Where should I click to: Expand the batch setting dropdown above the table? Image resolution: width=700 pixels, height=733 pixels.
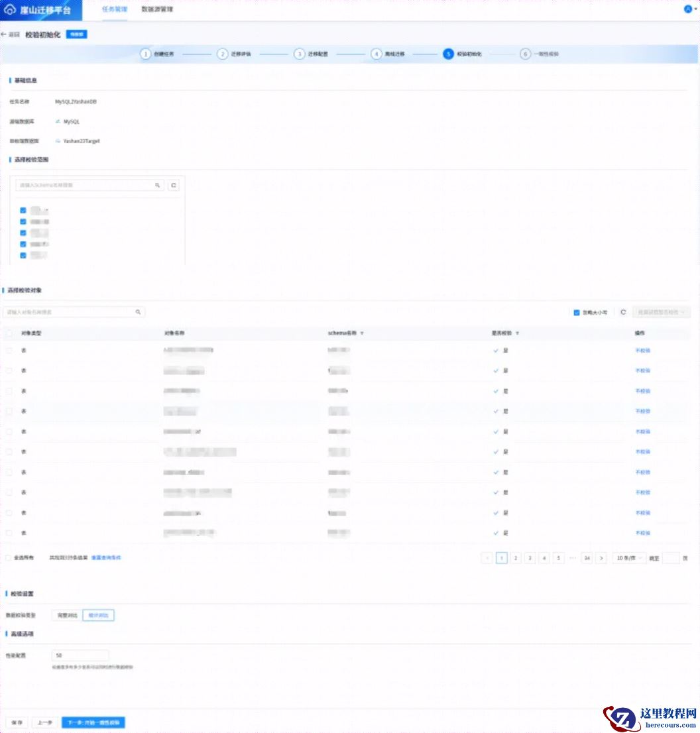tap(662, 312)
